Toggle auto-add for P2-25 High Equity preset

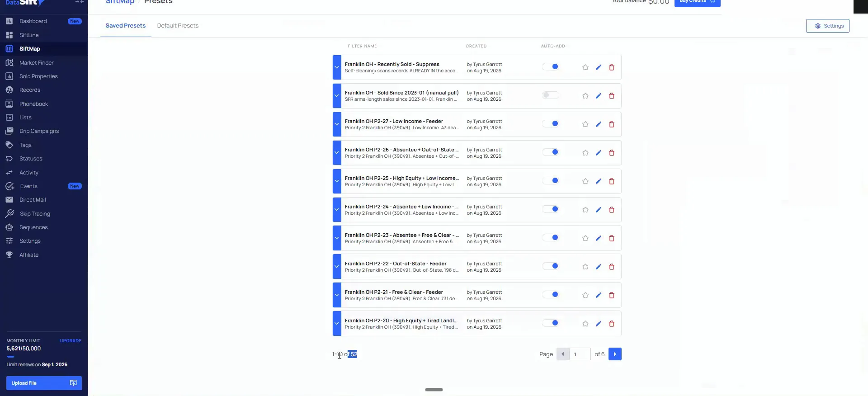click(551, 181)
